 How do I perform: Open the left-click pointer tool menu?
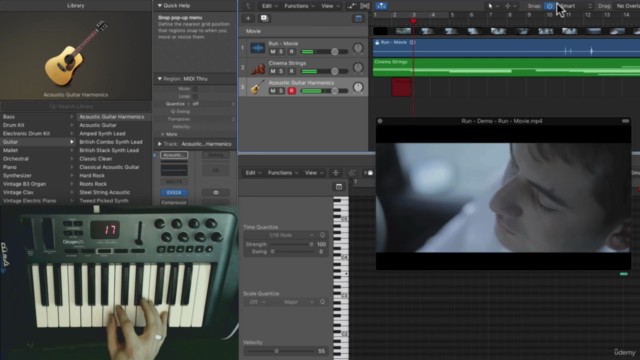click(x=493, y=6)
